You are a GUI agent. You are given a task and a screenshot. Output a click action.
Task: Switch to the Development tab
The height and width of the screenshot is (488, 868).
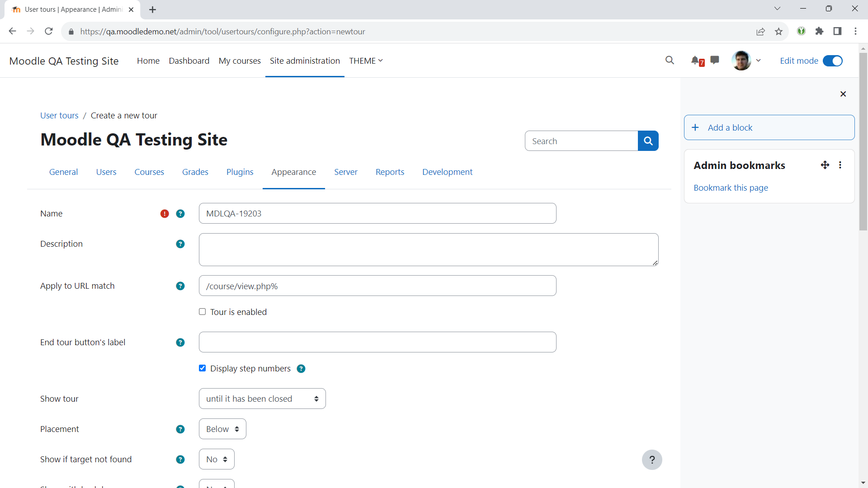pos(447,172)
